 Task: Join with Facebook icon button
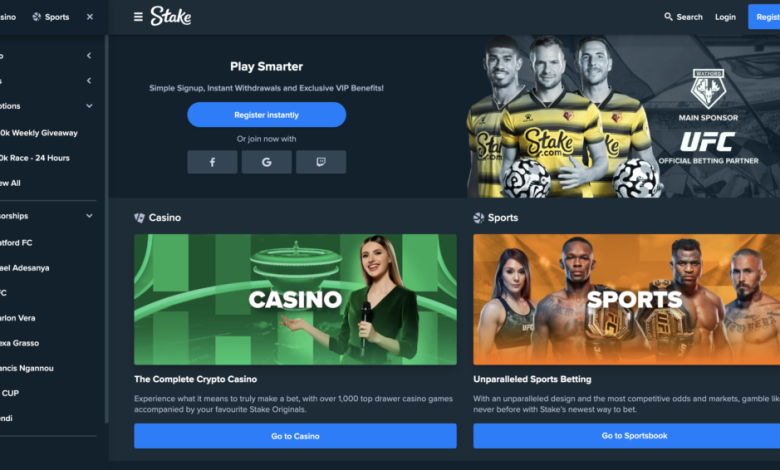click(212, 162)
